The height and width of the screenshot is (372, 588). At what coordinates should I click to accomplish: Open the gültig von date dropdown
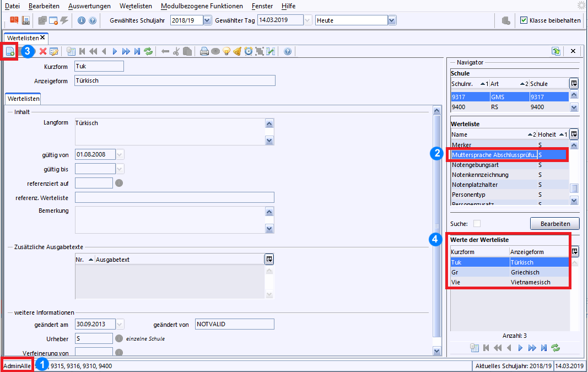120,154
